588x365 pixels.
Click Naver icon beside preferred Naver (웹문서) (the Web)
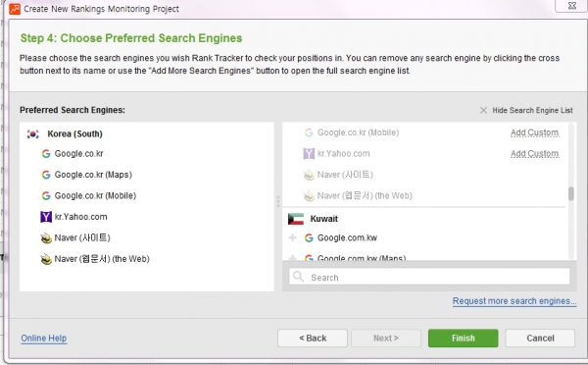click(46, 259)
